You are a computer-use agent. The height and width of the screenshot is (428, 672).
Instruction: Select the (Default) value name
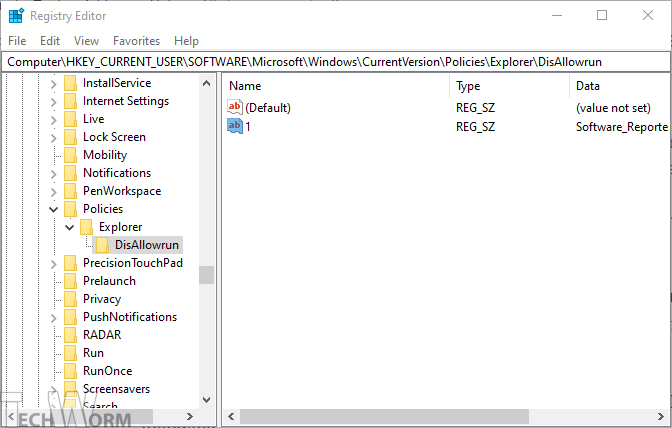click(268, 108)
